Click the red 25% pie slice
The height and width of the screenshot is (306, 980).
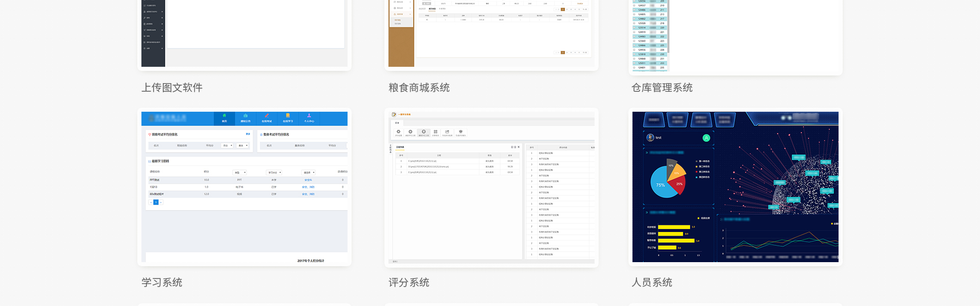pyautogui.click(x=679, y=185)
